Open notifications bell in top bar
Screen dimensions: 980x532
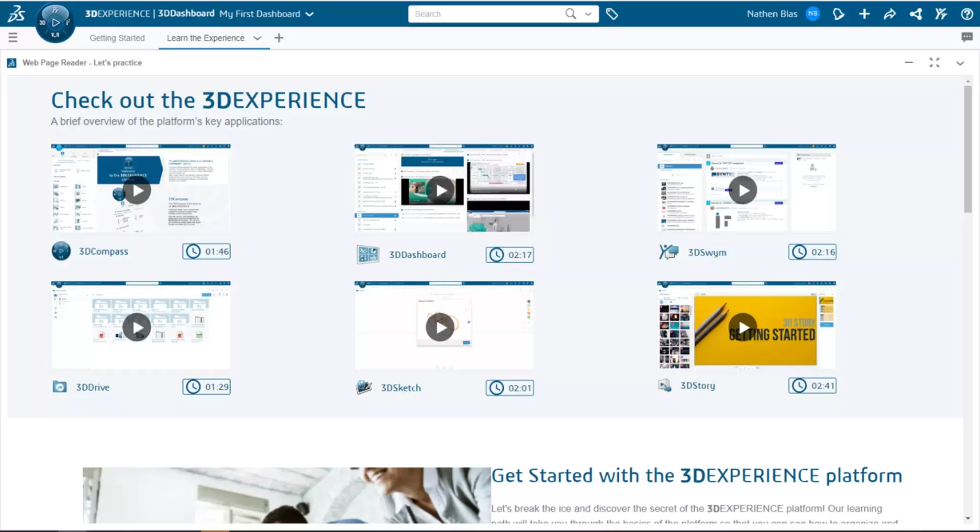(x=838, y=14)
